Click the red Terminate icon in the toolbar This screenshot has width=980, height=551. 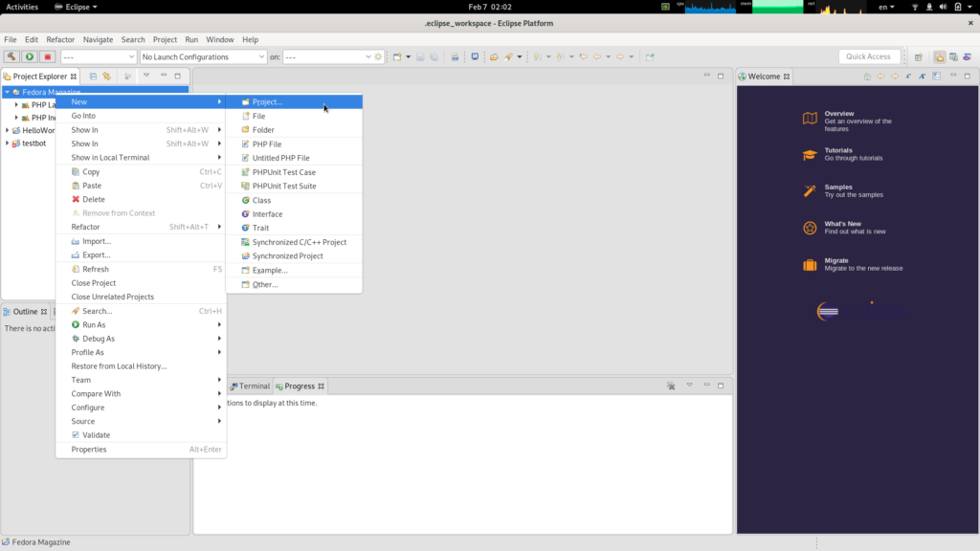tap(47, 56)
